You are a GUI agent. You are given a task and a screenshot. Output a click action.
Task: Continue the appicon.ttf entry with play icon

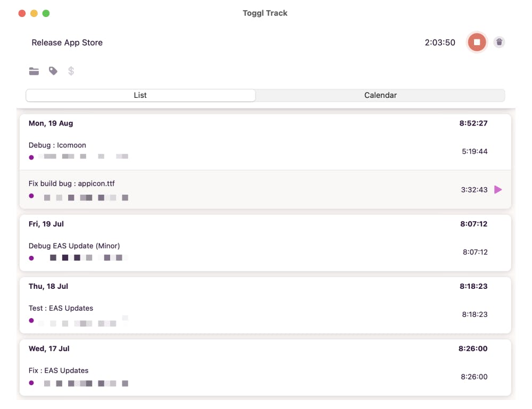498,189
